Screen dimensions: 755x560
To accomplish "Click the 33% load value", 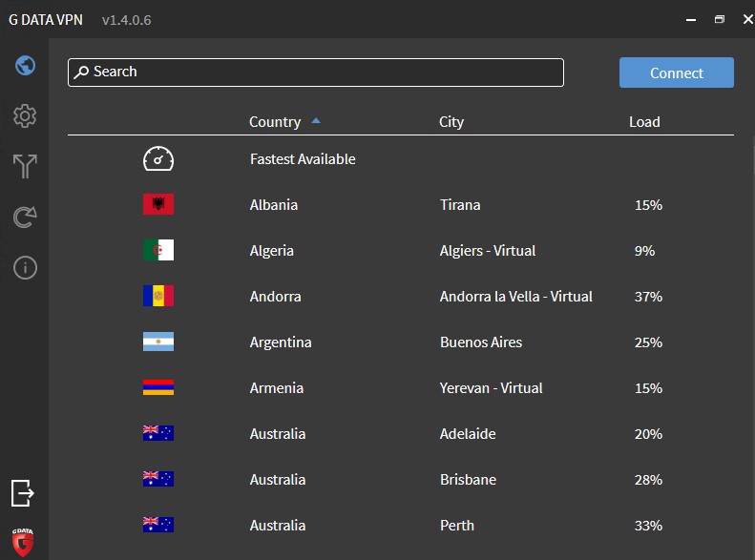I will pyautogui.click(x=648, y=525).
